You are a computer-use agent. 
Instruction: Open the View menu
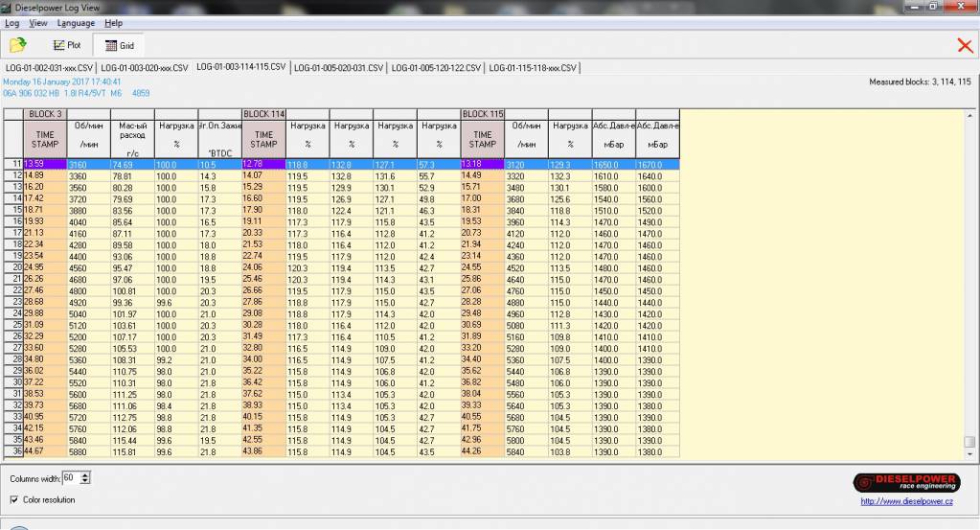[38, 22]
